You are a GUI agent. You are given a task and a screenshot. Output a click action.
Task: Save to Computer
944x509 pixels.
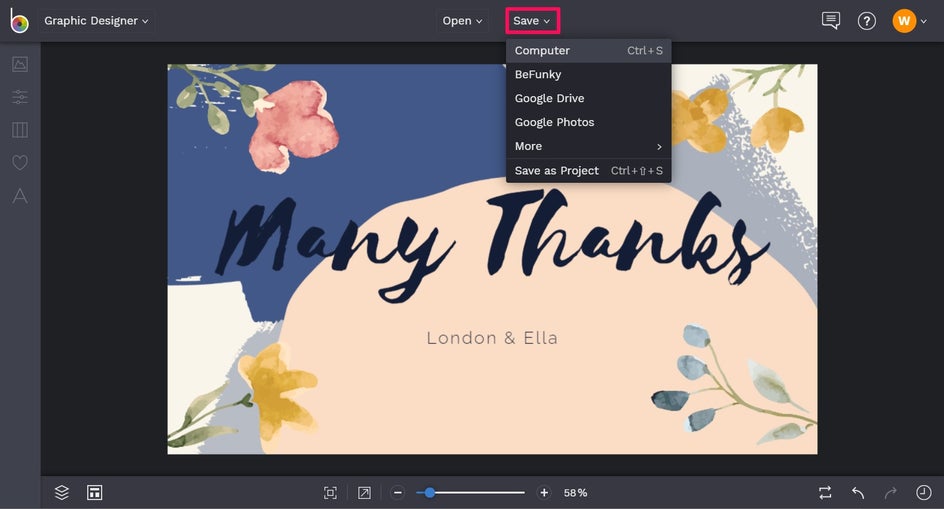click(588, 51)
